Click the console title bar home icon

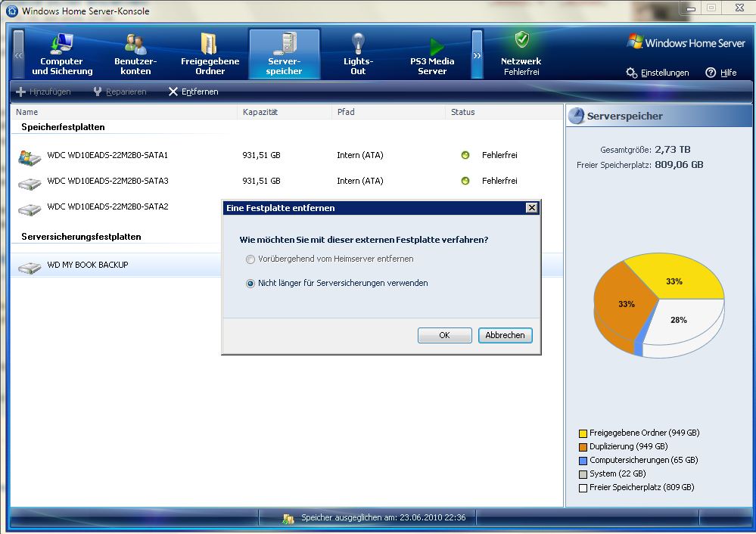[12, 11]
